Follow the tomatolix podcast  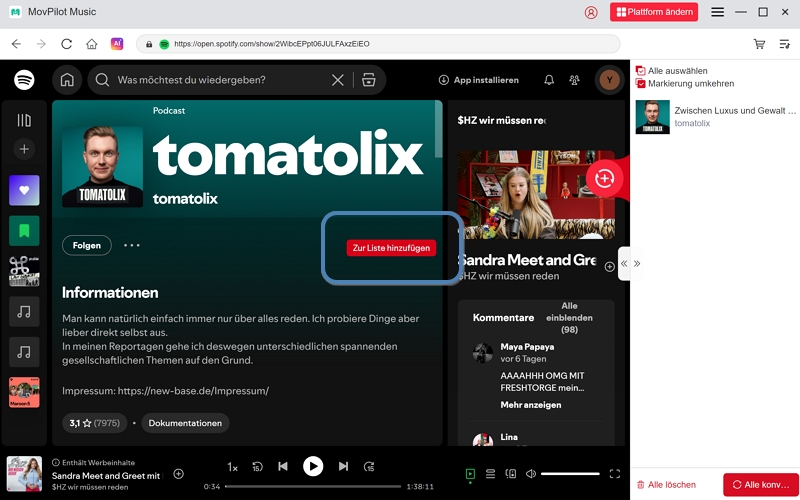(x=87, y=245)
